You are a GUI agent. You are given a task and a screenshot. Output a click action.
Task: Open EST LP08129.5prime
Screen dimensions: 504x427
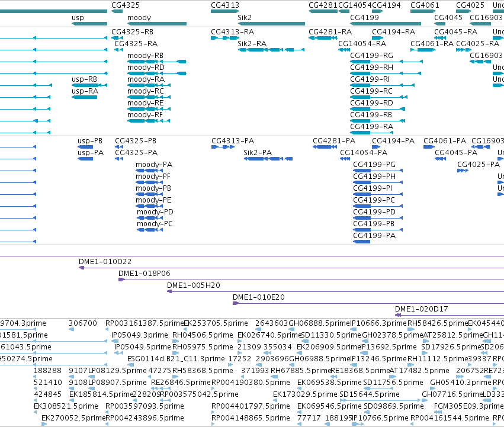tap(117, 371)
